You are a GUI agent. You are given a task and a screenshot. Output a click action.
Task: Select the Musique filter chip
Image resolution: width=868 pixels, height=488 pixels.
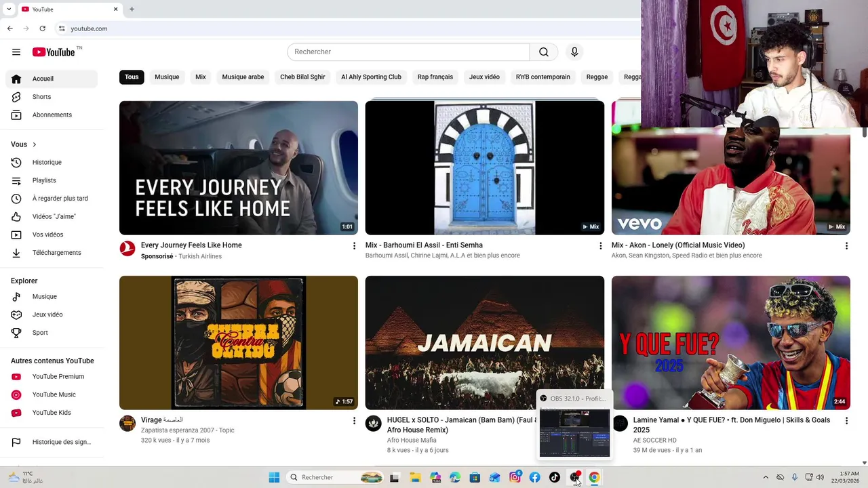tap(167, 77)
